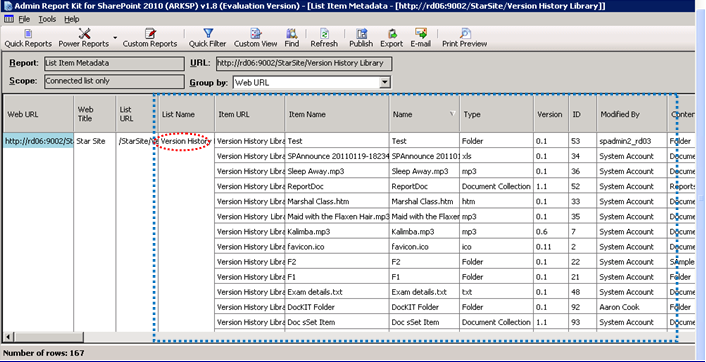Click the List URL column header
The width and height of the screenshot is (706, 362).
[x=137, y=114]
